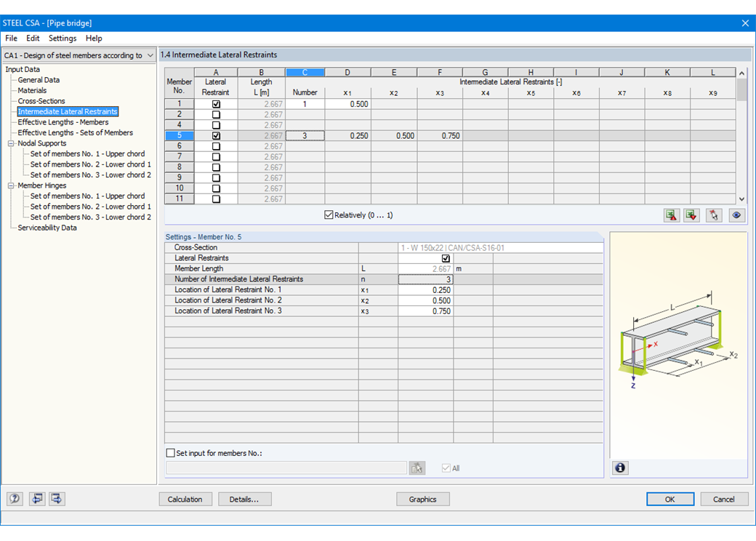Image resolution: width=756 pixels, height=541 pixels.
Task: Enable Lateral Restraint for member 2
Action: click(x=216, y=115)
